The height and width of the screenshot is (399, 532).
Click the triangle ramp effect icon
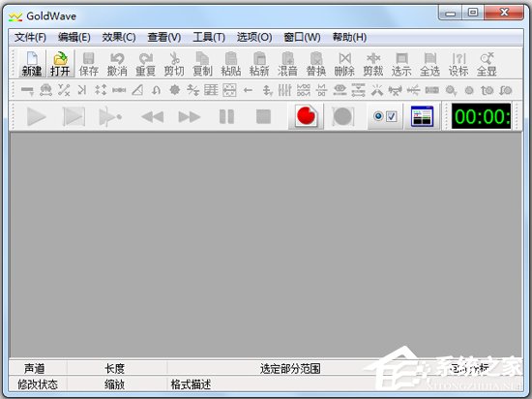click(137, 90)
